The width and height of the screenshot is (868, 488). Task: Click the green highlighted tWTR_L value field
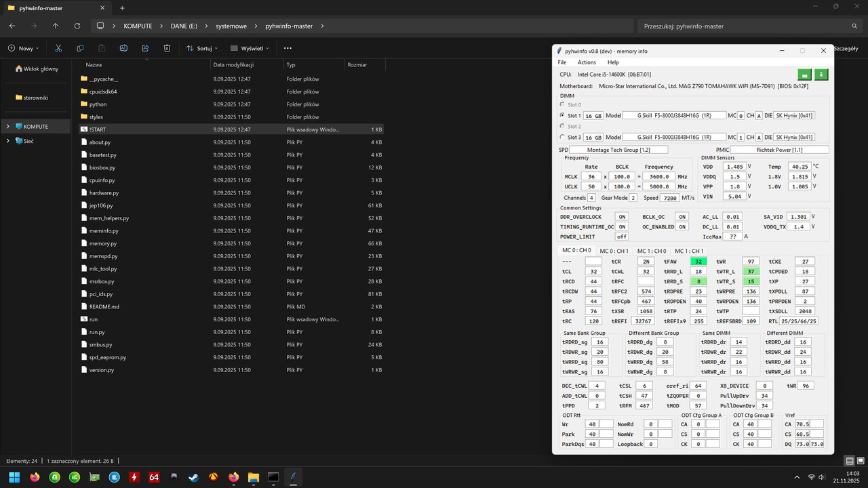tap(751, 271)
